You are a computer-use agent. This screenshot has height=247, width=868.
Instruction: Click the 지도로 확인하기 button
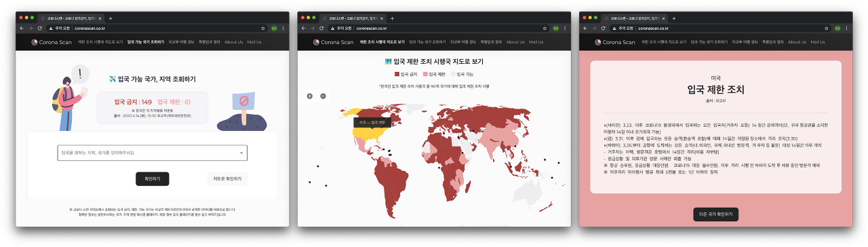227,178
